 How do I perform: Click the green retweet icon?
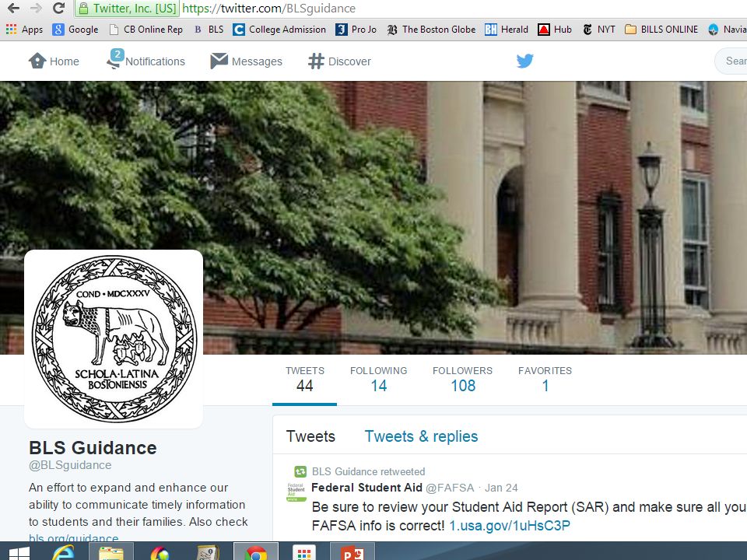click(x=300, y=471)
